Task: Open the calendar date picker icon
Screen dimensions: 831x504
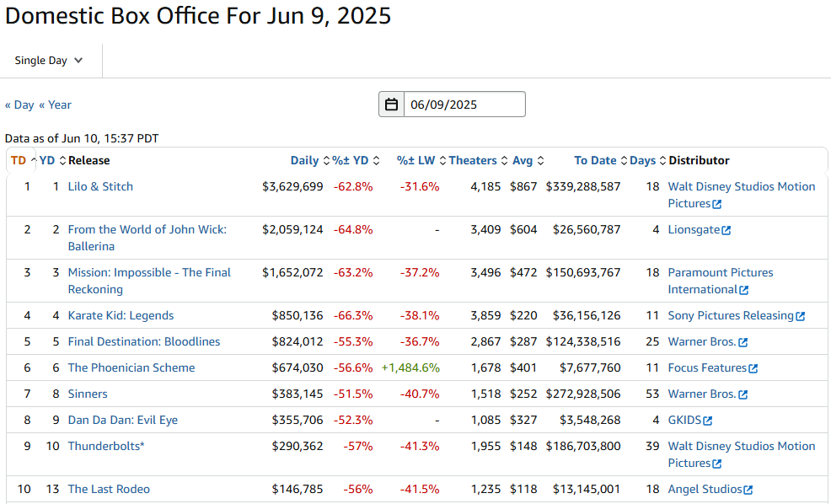Action: pos(391,105)
